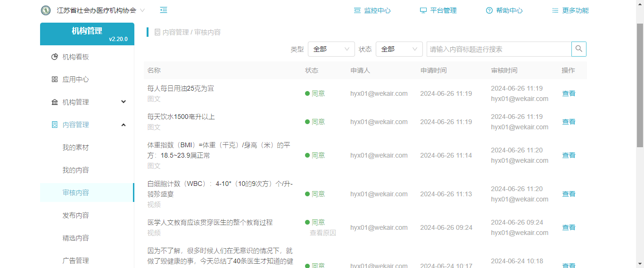Go to 机构看板 dashboard

pos(75,57)
